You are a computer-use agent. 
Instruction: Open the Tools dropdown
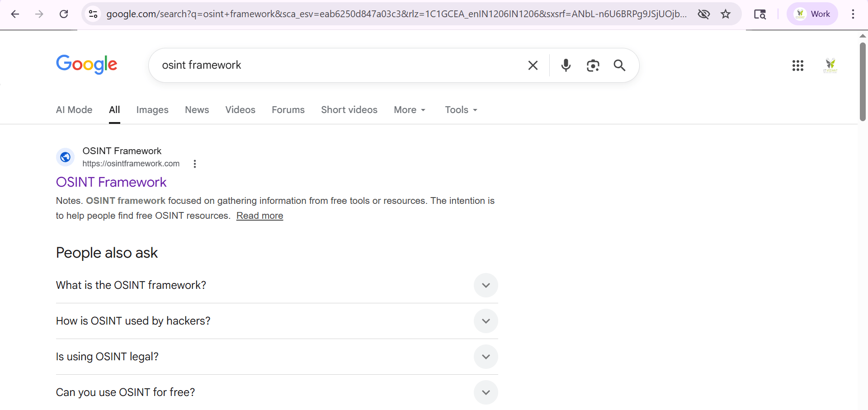461,110
